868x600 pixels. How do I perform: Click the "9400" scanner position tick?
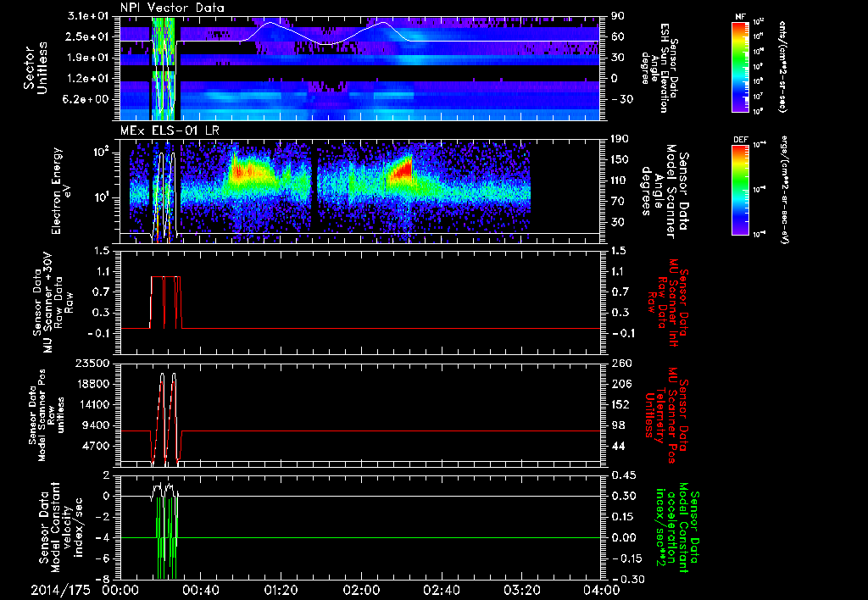coord(97,425)
